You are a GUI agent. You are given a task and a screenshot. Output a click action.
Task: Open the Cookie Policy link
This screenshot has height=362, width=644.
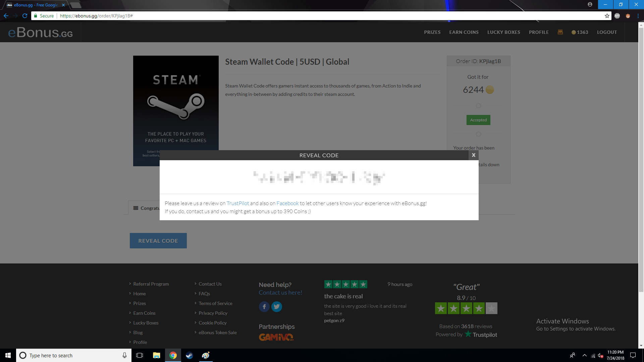pyautogui.click(x=212, y=323)
